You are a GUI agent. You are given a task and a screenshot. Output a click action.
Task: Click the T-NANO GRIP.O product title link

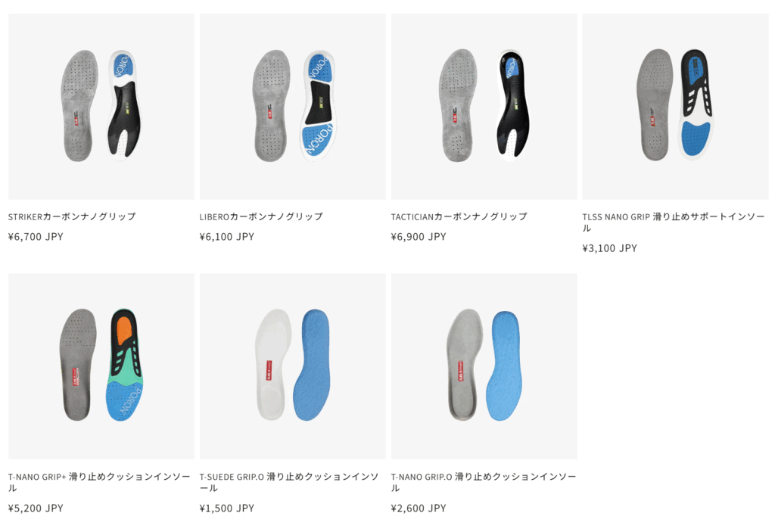484,482
